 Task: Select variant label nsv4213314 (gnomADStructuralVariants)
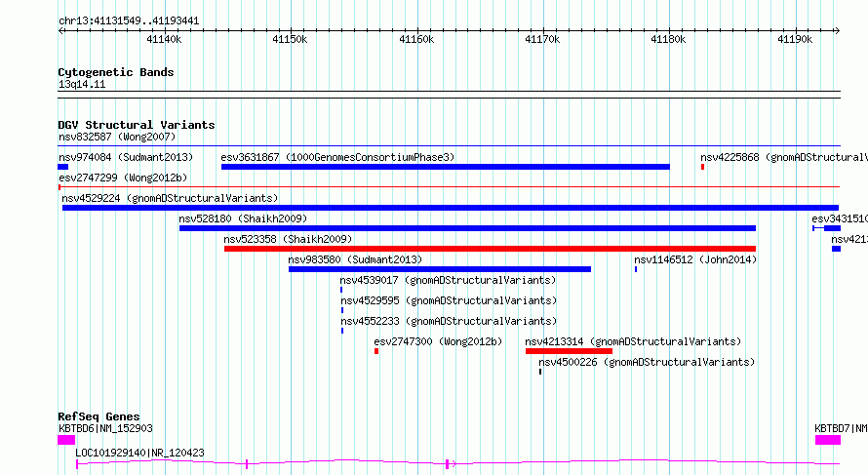tap(633, 341)
